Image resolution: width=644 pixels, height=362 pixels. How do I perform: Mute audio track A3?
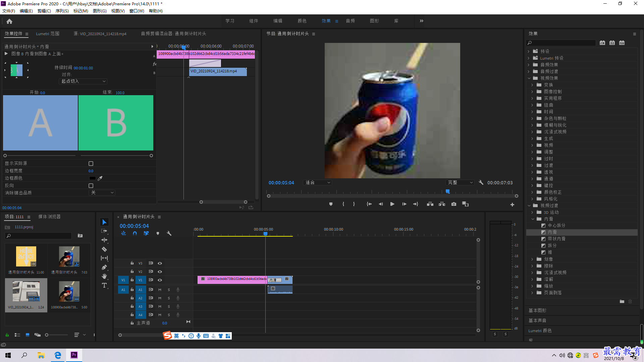coord(160,306)
